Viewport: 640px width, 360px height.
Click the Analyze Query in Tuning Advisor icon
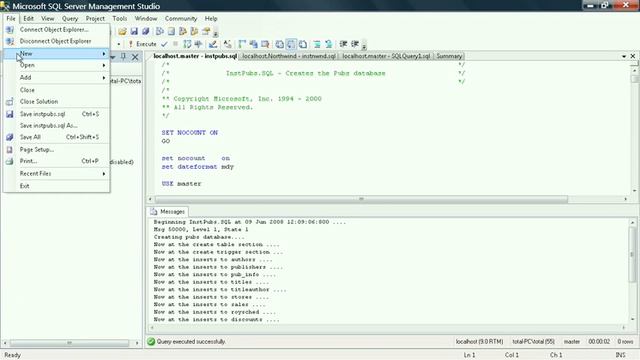(x=199, y=44)
